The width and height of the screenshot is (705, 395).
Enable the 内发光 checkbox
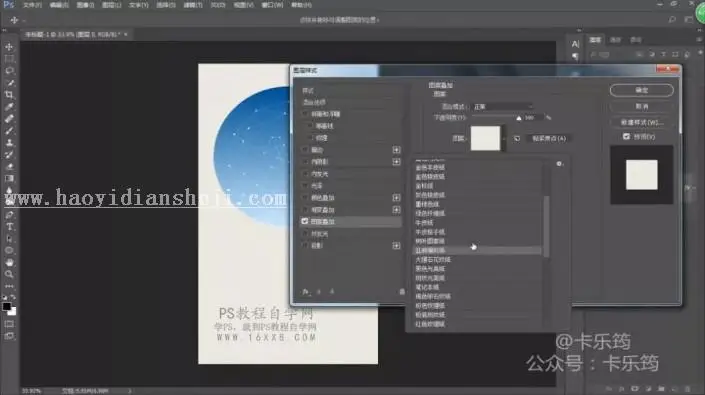coord(305,174)
